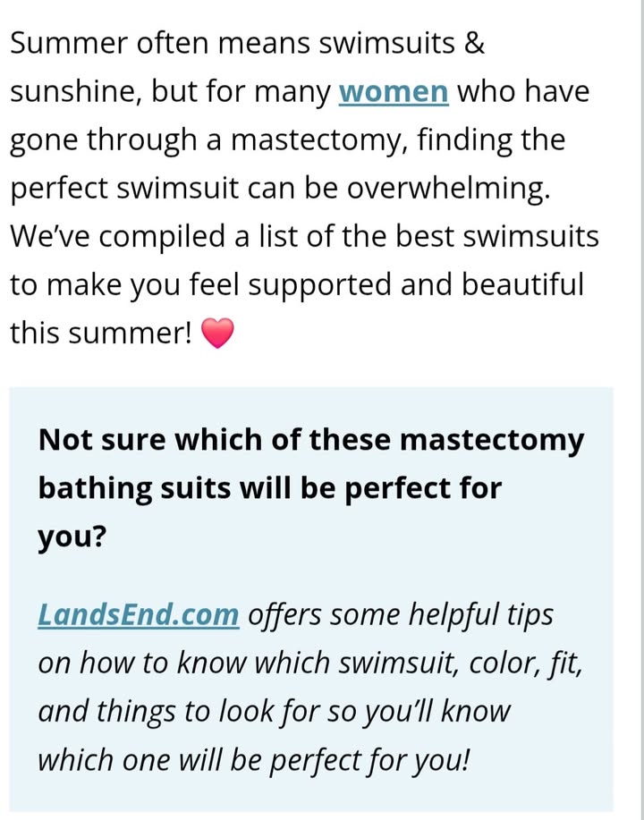
Task: Click the word "mastectomy" in first paragraph
Action: click(x=316, y=141)
